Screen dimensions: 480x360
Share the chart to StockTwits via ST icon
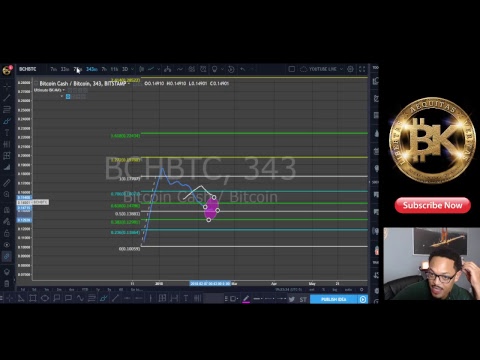click(x=303, y=299)
